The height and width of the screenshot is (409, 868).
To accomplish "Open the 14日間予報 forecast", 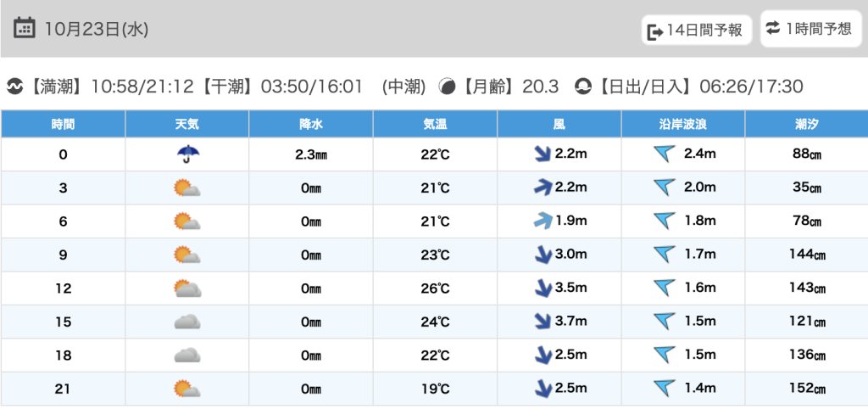I will click(696, 31).
